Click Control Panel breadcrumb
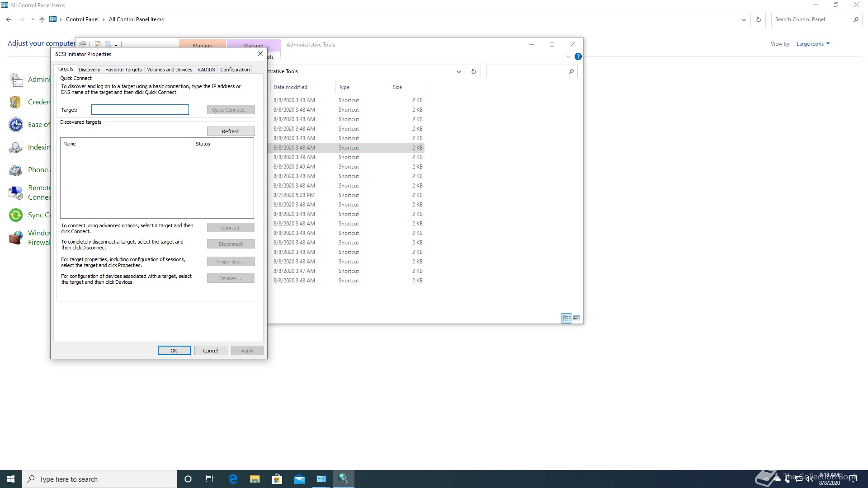 (82, 19)
